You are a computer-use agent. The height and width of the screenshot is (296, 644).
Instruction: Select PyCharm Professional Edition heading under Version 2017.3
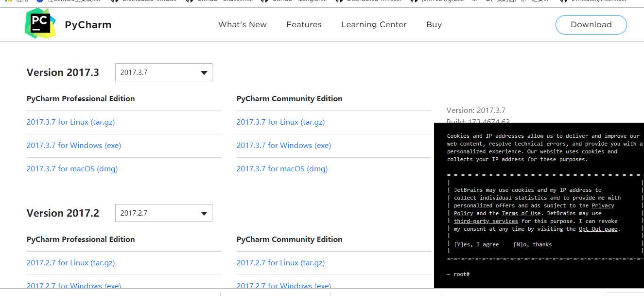[81, 99]
